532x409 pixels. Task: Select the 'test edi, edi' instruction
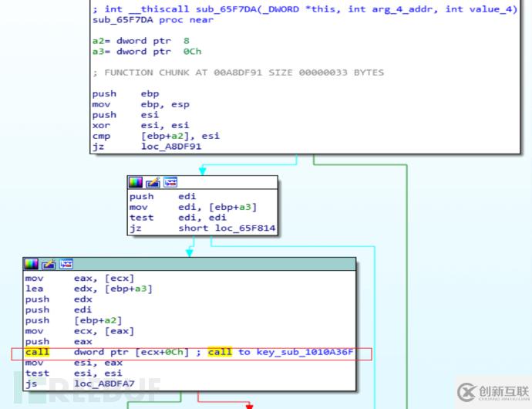178,218
